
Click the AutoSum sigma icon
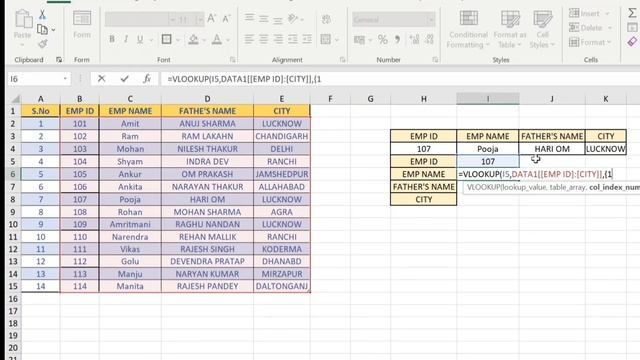(632, 13)
